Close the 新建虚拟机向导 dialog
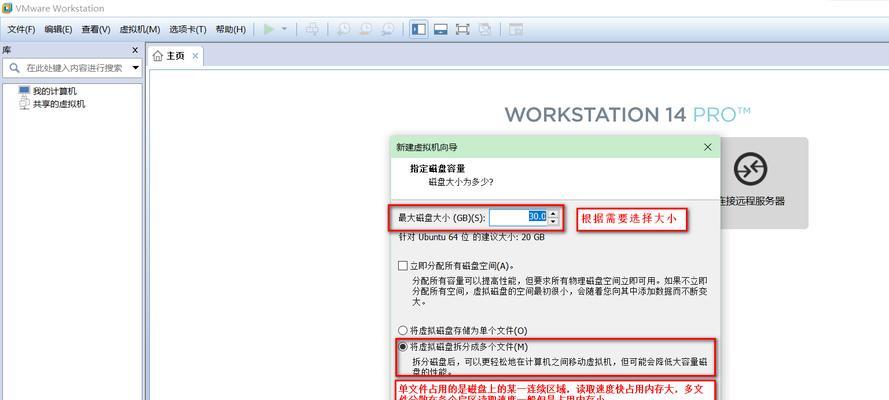Viewport: 889px width, 400px height. point(708,147)
